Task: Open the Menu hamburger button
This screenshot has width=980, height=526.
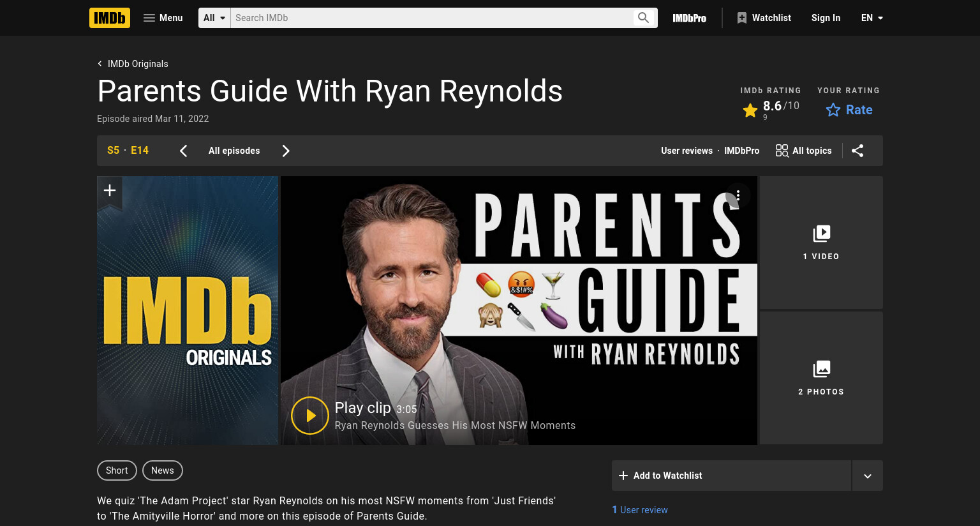Action: 163,18
